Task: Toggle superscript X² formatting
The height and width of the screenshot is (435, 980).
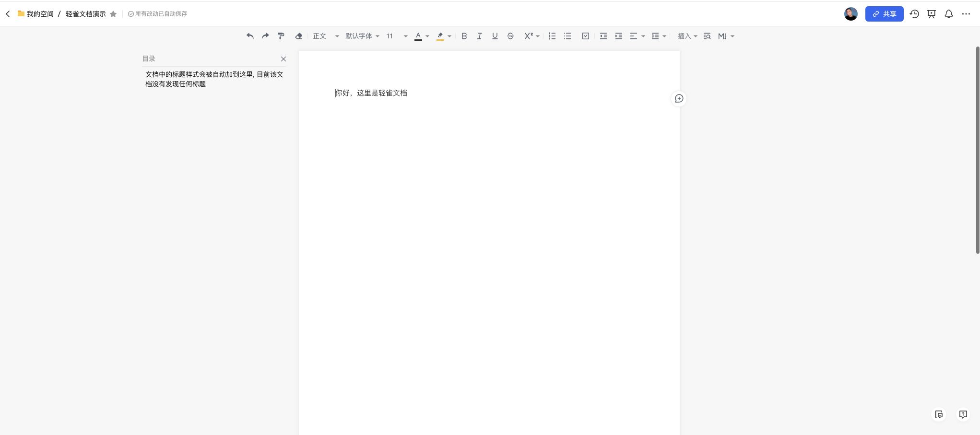Action: pyautogui.click(x=529, y=36)
